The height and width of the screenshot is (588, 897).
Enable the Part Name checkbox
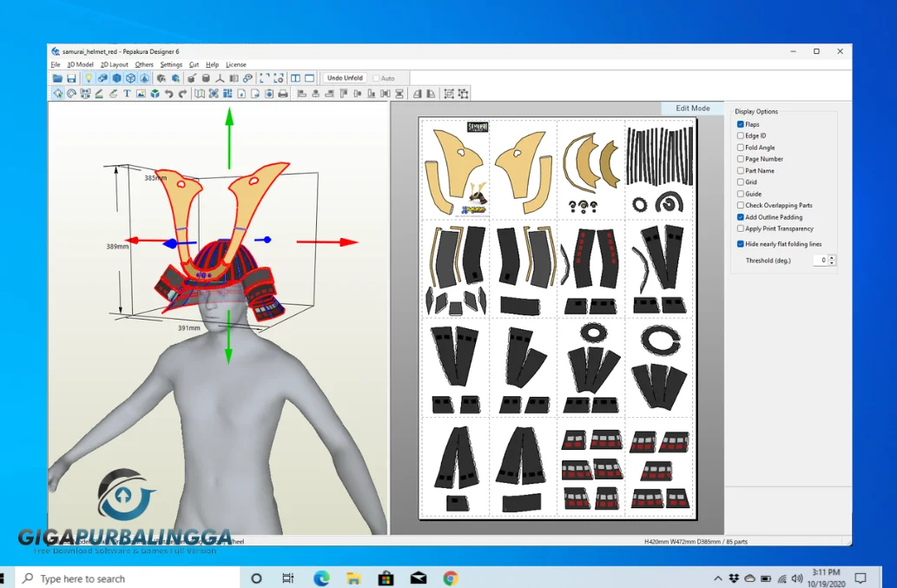coord(740,170)
